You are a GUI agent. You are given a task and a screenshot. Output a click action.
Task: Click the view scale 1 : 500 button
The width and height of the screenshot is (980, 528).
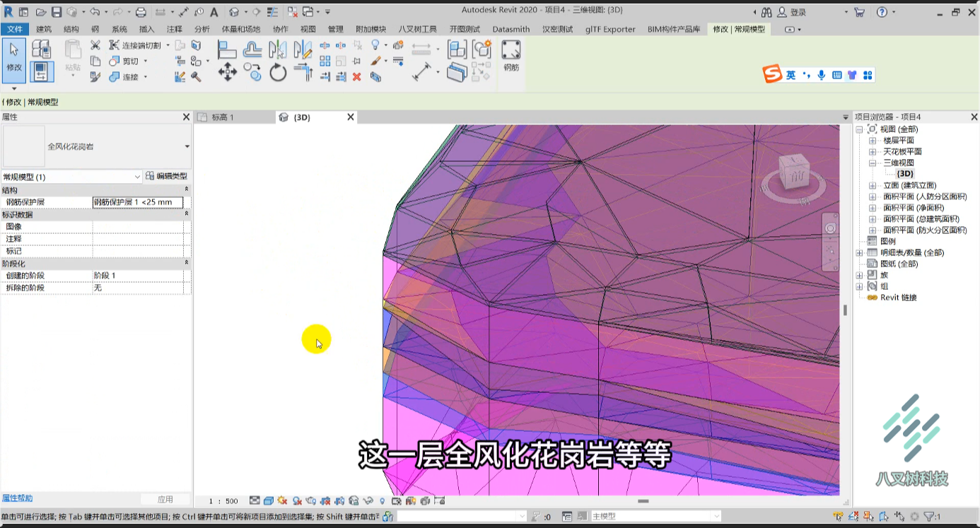[x=223, y=501]
